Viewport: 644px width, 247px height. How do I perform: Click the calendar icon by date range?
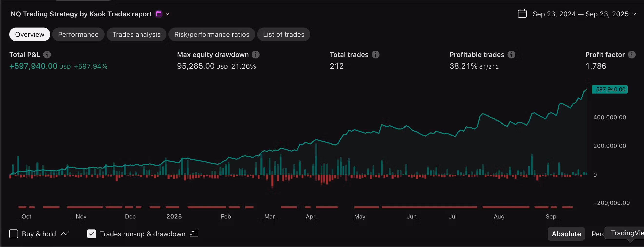tap(522, 14)
